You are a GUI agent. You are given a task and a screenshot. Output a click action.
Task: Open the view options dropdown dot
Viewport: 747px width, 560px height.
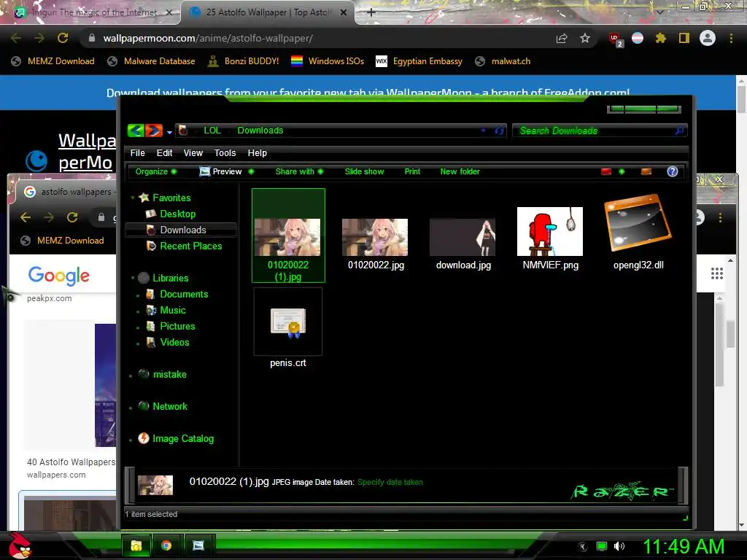click(x=622, y=171)
